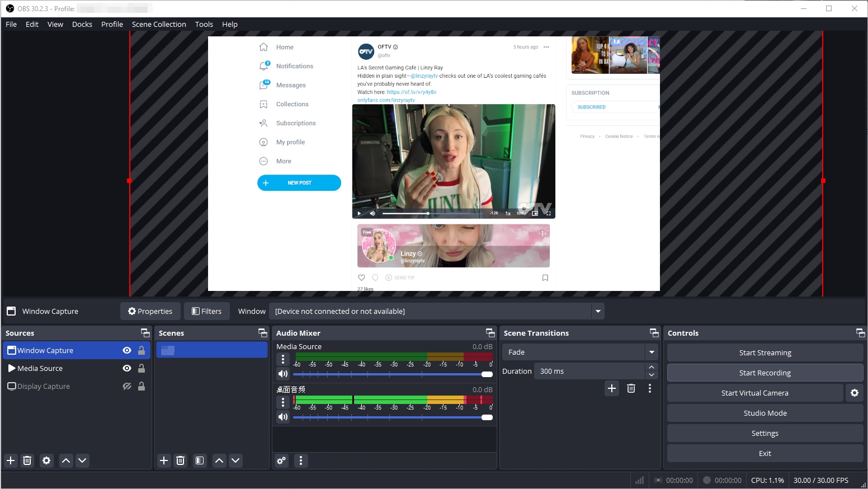
Task: Open the Settings button in Controls
Action: [765, 433]
